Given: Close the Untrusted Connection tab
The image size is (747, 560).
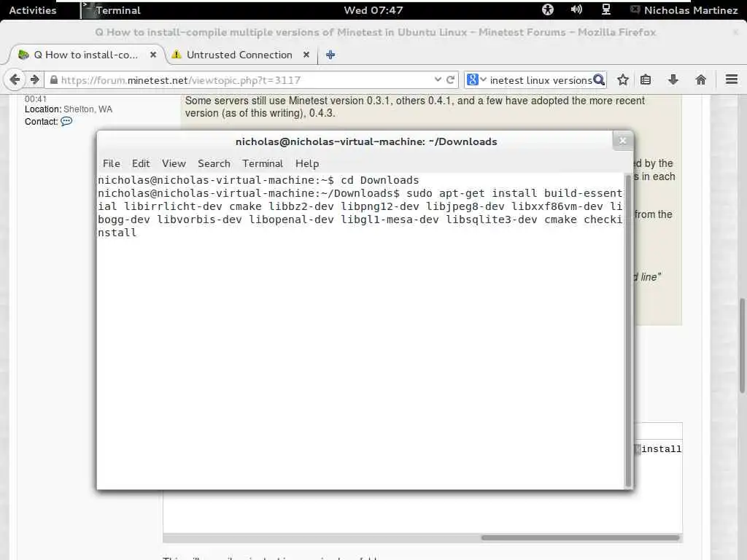Looking at the screenshot, I should point(306,55).
